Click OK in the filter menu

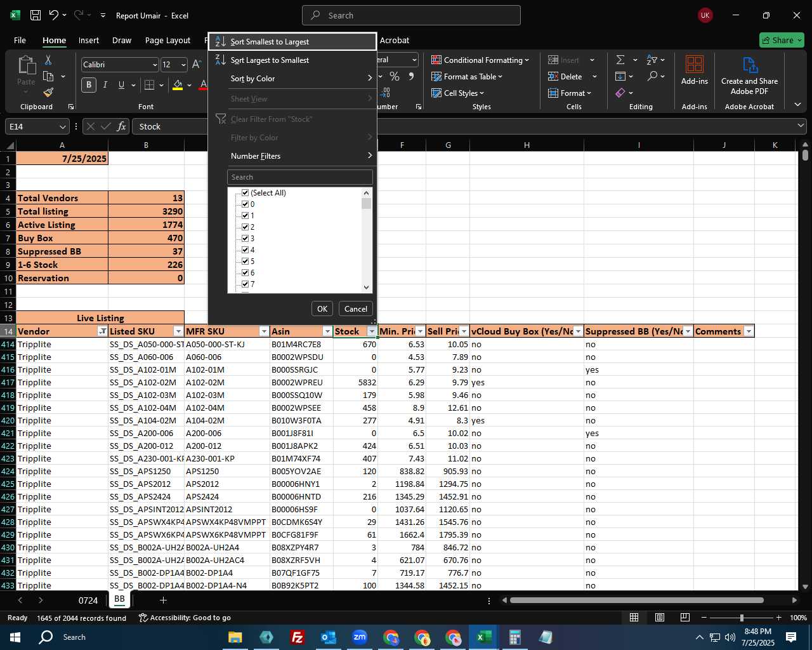pos(322,308)
